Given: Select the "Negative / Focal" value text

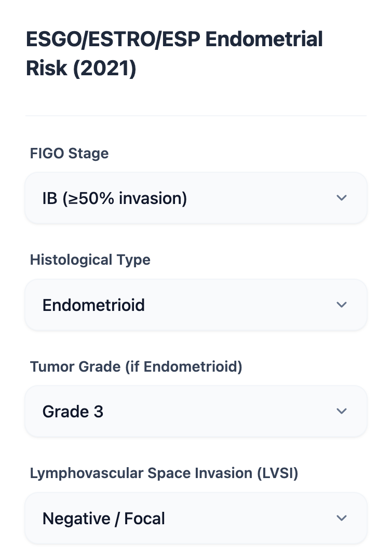Looking at the screenshot, I should click(103, 519).
